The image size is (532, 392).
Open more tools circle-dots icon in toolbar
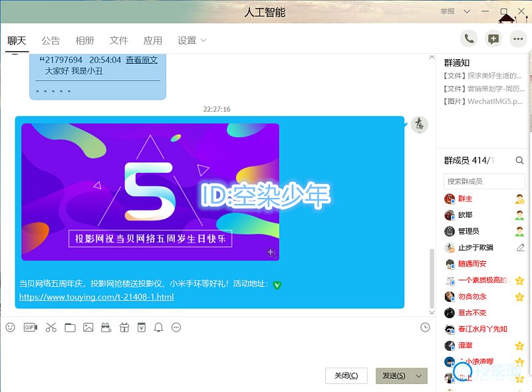point(176,328)
